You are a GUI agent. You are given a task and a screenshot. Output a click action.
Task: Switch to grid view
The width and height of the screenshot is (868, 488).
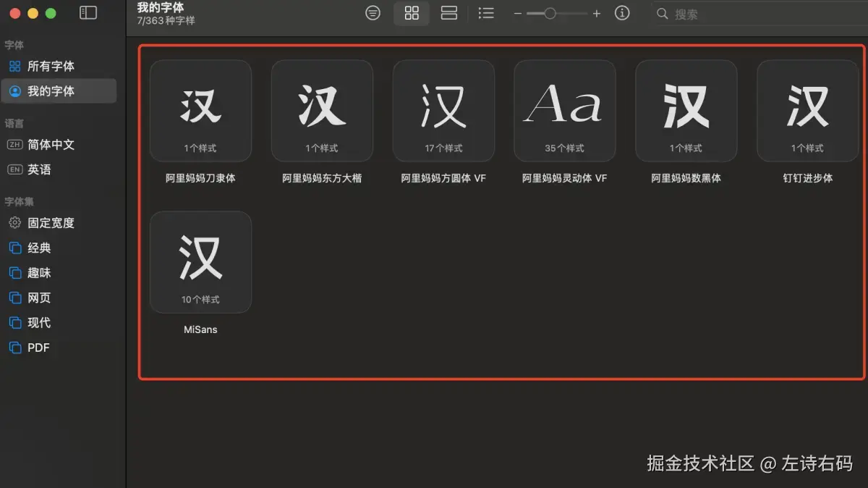412,13
